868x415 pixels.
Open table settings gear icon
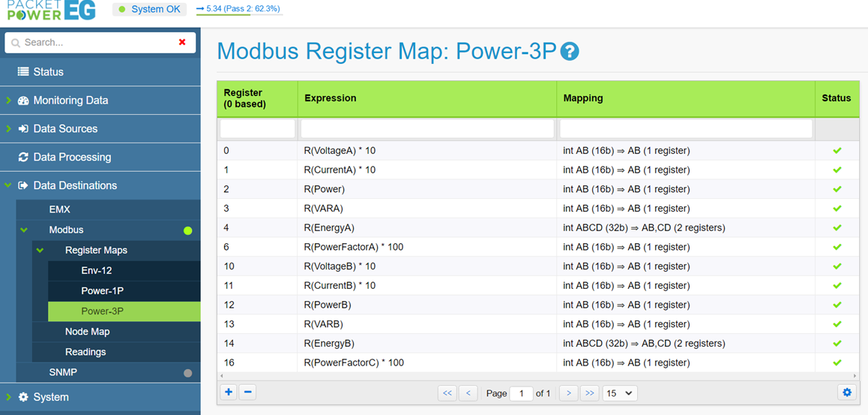click(847, 392)
